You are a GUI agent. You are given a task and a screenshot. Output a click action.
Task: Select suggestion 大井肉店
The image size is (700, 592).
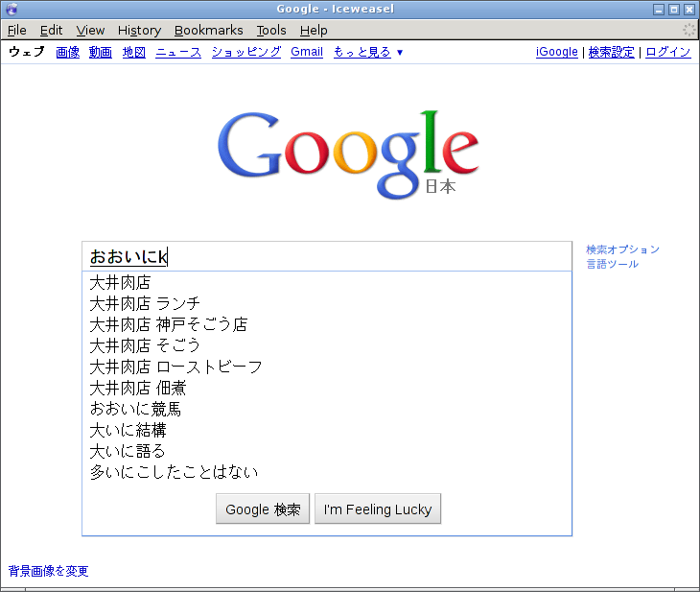click(x=327, y=282)
